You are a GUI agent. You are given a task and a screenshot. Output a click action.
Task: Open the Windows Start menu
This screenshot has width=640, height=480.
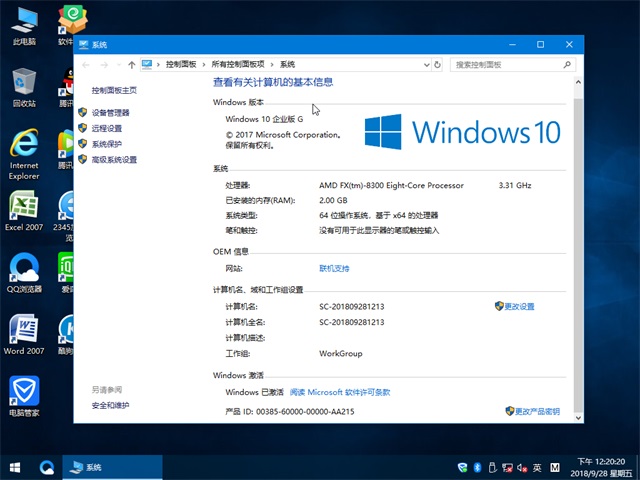click(x=16, y=467)
